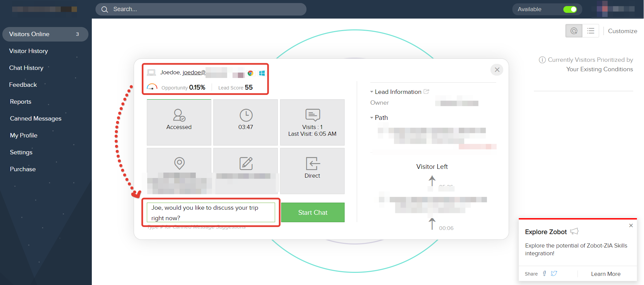Click the opportunity gauge icon
644x285 pixels.
pos(152,87)
